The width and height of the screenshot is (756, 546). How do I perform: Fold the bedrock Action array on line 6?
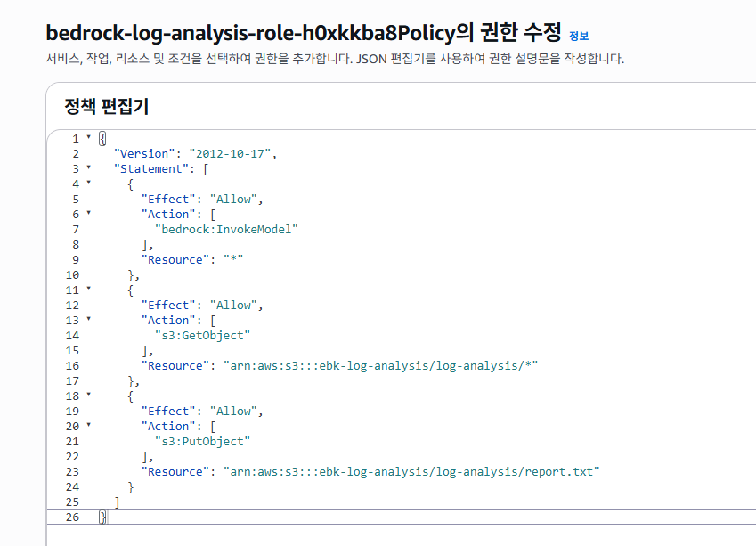[88, 213]
